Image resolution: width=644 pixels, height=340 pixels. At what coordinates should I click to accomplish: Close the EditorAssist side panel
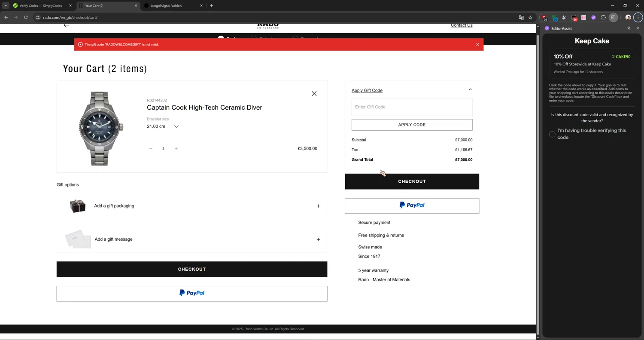tap(638, 28)
